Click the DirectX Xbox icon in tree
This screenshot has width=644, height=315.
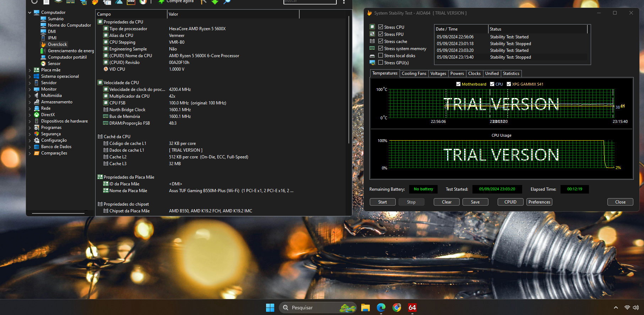point(37,115)
